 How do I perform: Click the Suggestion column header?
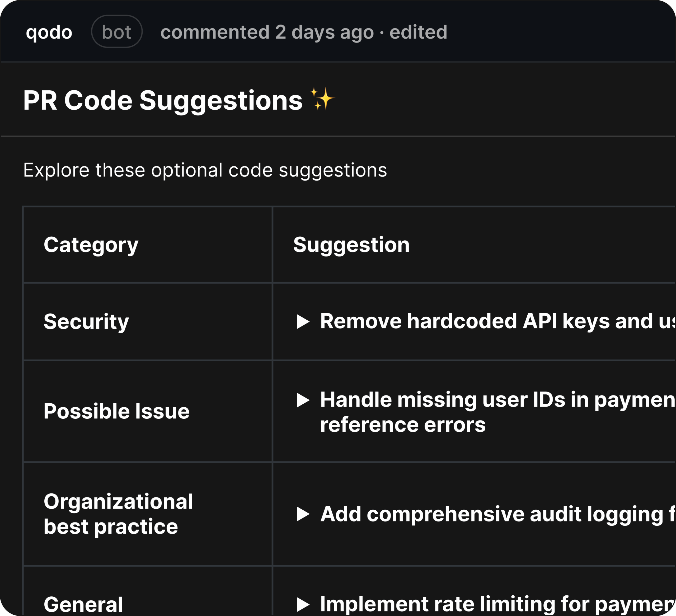pyautogui.click(x=351, y=245)
